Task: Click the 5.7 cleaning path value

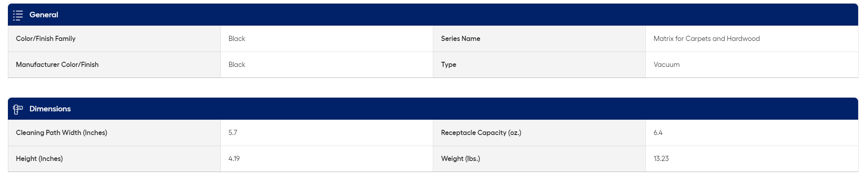Action: [233, 133]
